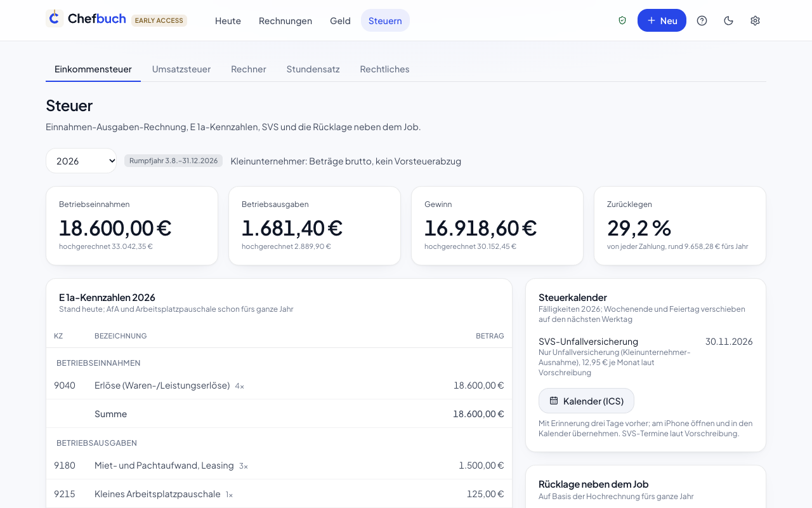Click the 9040 Erlöse row
The width and height of the screenshot is (812, 508).
pos(279,385)
